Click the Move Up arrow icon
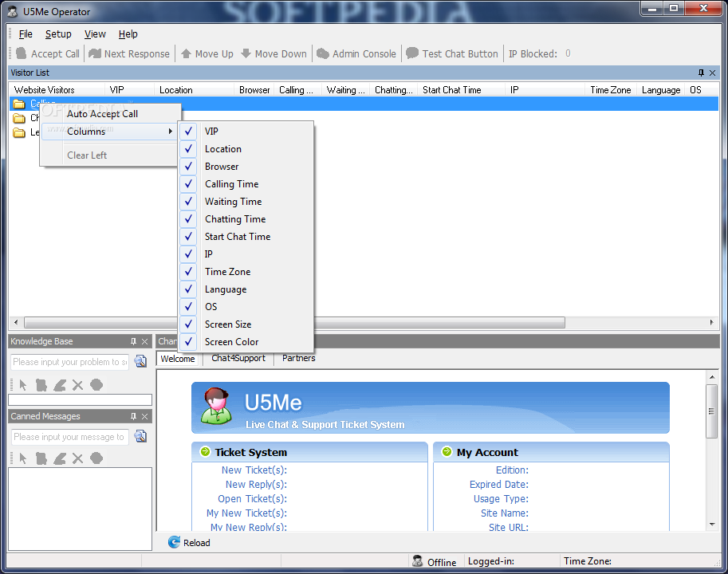 [x=186, y=53]
